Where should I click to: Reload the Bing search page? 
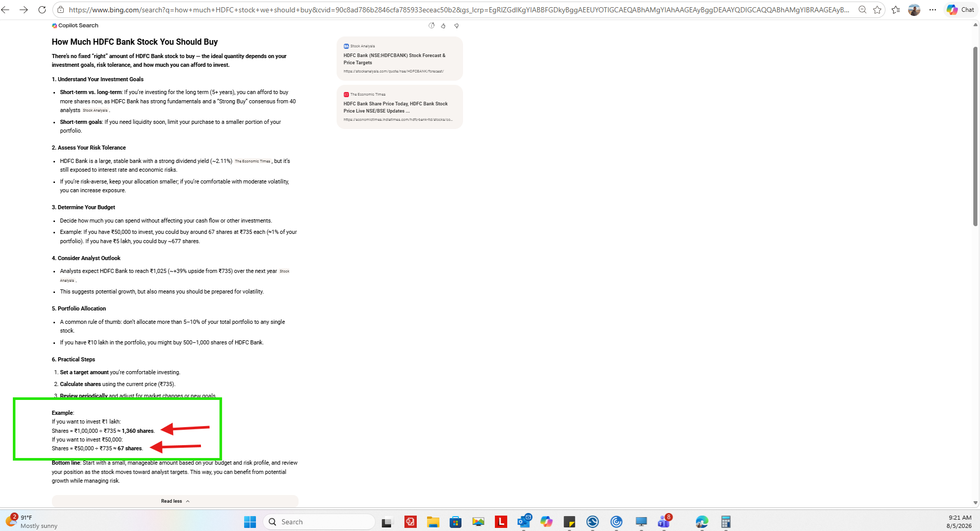pos(42,10)
